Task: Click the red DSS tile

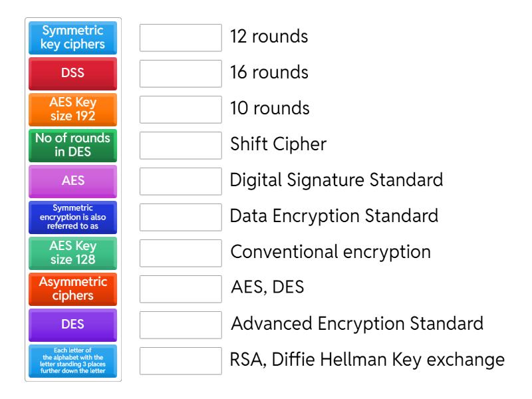Action: [x=72, y=73]
